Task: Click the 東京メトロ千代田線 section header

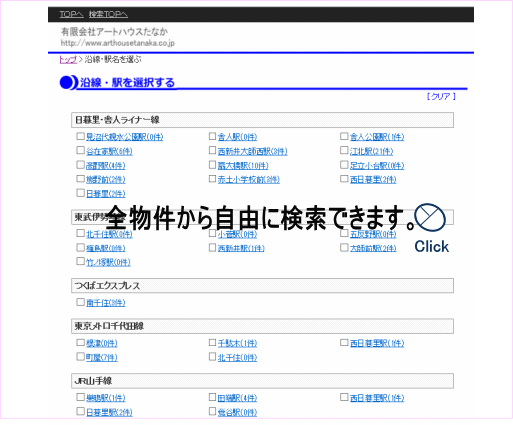Action: (262, 326)
